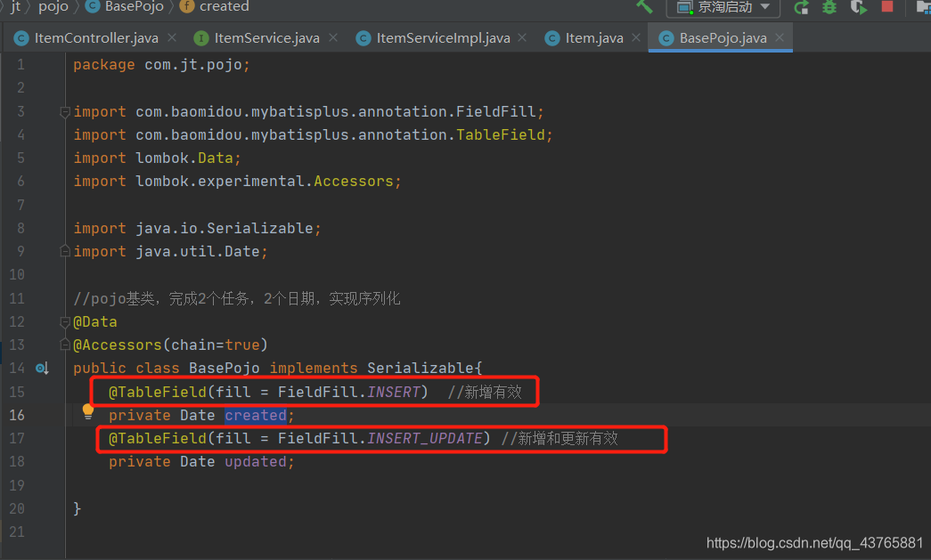Click the //pojo基类 comment on line 11
This screenshot has height=560, width=931.
236,298
